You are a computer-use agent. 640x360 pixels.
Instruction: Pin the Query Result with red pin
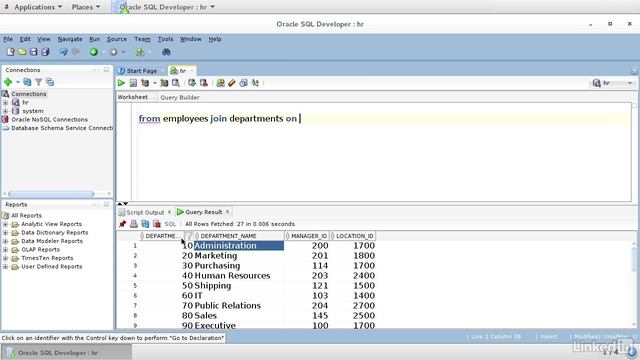click(122, 224)
